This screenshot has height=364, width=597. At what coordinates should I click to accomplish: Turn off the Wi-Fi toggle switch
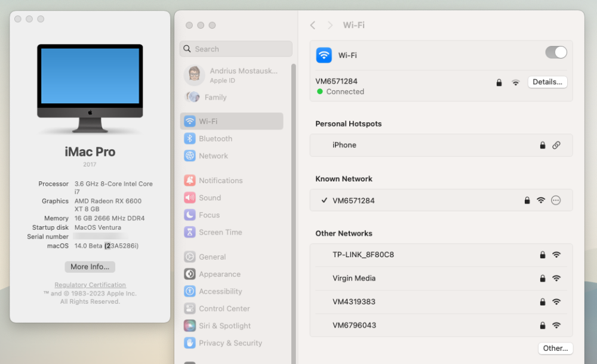coord(556,52)
